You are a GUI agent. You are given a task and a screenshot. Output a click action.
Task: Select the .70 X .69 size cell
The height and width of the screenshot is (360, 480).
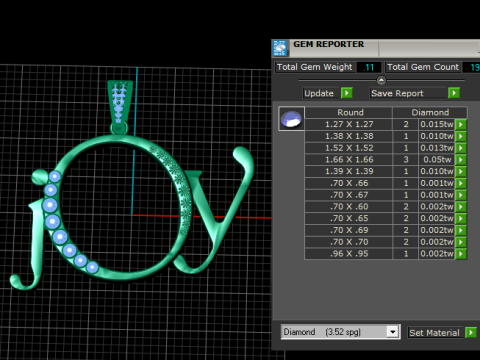pos(349,230)
